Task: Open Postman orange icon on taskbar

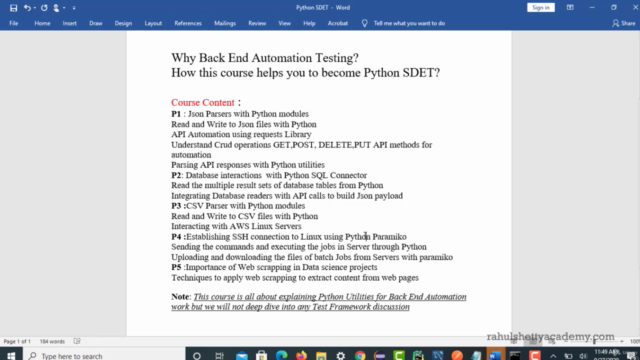Action: 457,356
